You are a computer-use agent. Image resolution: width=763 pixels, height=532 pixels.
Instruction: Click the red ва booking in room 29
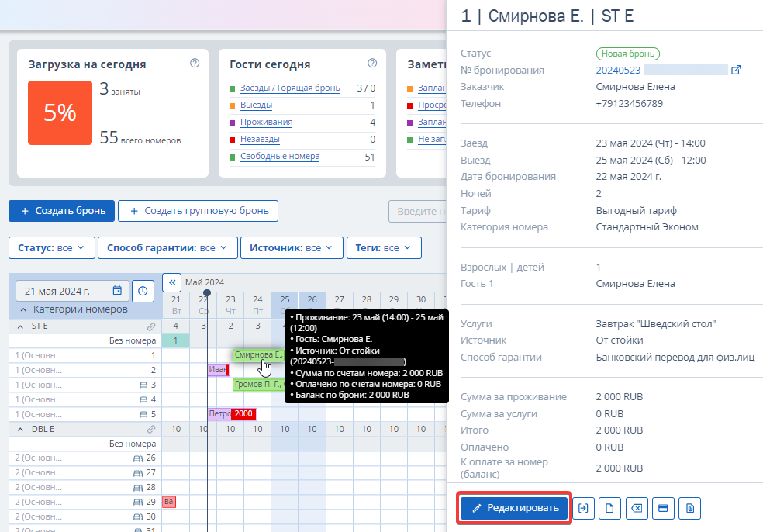point(169,502)
